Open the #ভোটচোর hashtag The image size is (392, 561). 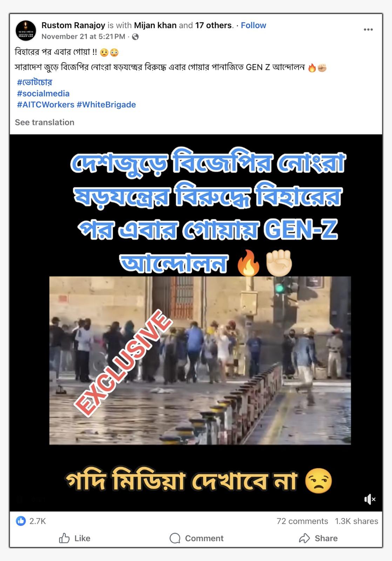click(34, 82)
